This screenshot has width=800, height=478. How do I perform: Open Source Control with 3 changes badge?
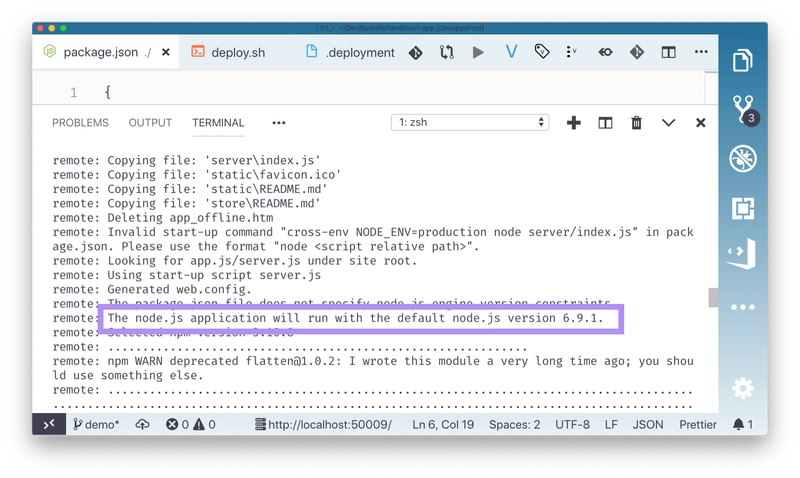coord(742,108)
